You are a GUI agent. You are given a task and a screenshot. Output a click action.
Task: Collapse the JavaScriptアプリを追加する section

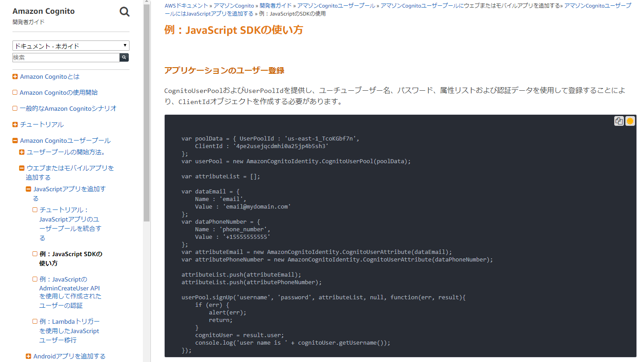(28, 189)
